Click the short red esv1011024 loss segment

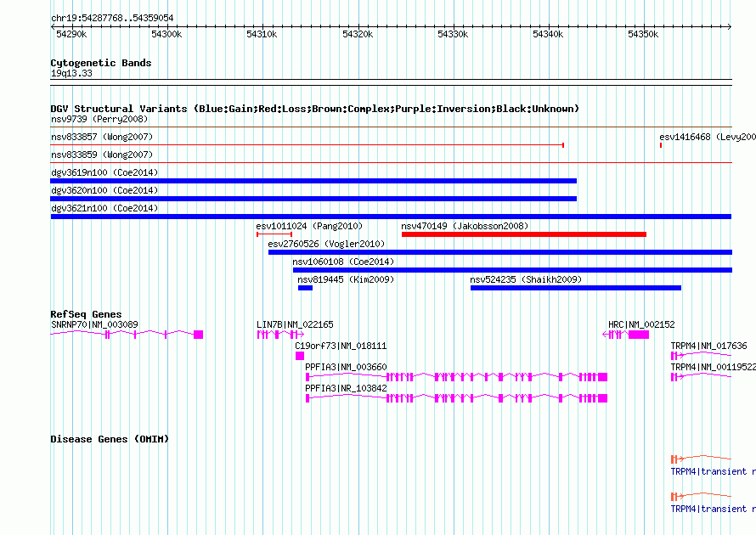click(274, 234)
